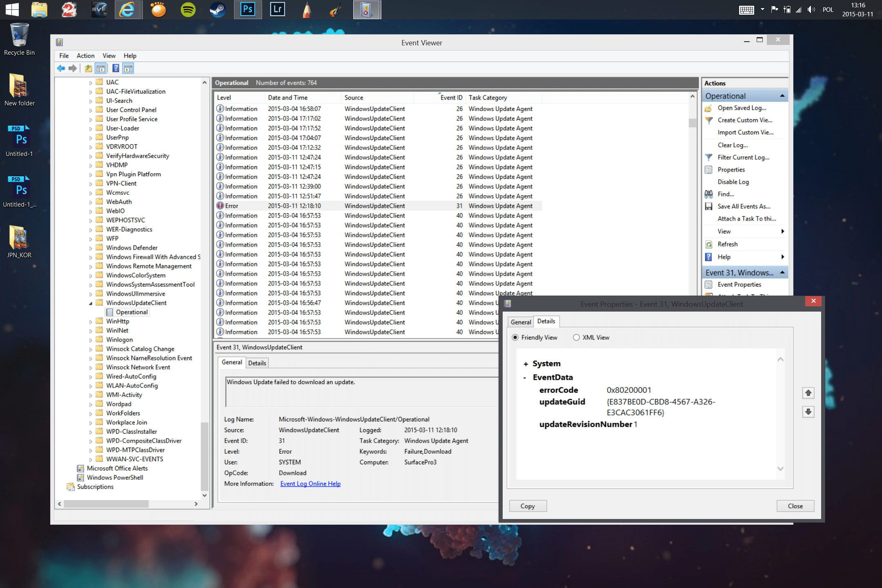The height and width of the screenshot is (588, 882).
Task: Click the console tree horizontal scrollbar
Action: point(106,504)
